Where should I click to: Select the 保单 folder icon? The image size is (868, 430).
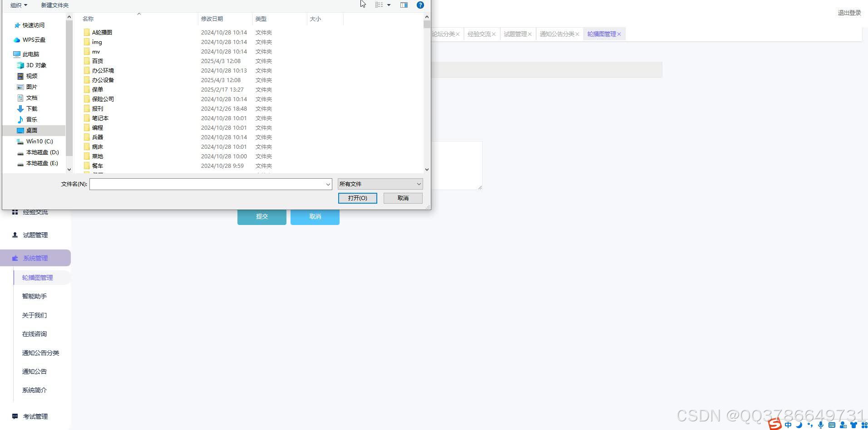[x=87, y=89]
